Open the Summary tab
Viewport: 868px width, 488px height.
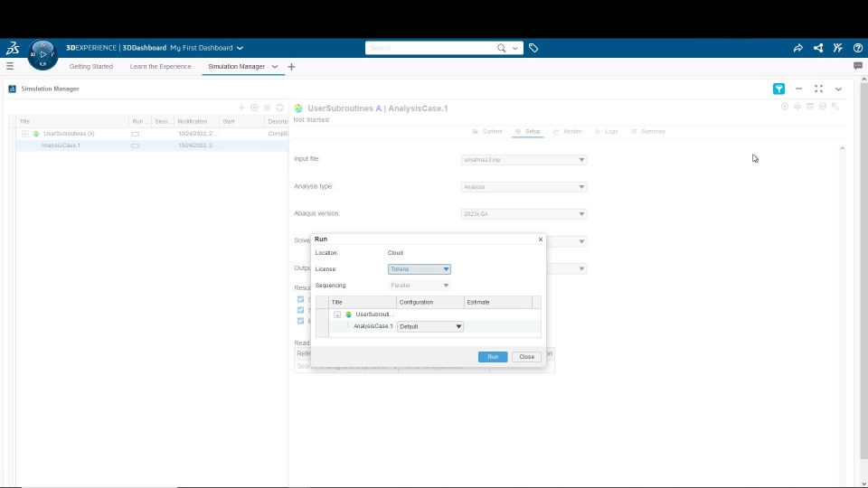(648, 132)
